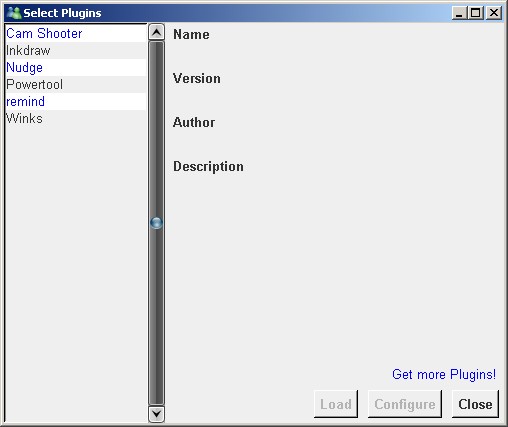Maximize the Select Plugins window

(x=476, y=13)
